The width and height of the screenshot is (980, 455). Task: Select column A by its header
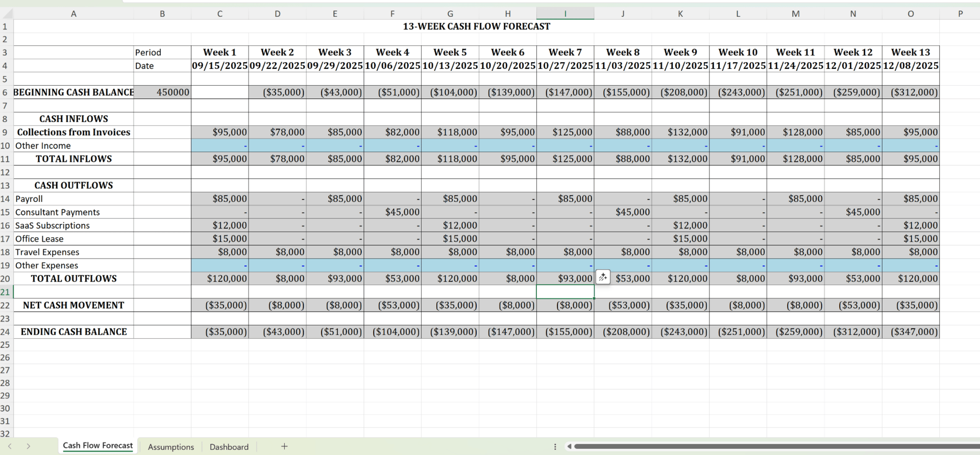(73, 14)
